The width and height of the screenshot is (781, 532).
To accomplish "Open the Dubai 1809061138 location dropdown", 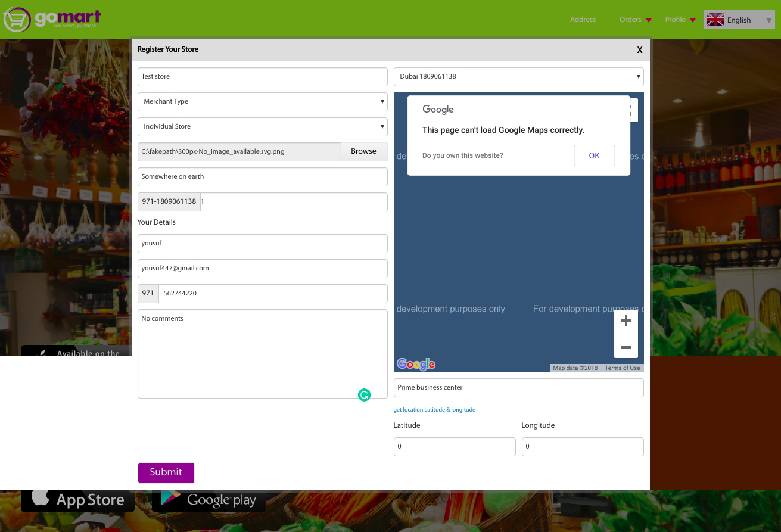I will pyautogui.click(x=519, y=77).
